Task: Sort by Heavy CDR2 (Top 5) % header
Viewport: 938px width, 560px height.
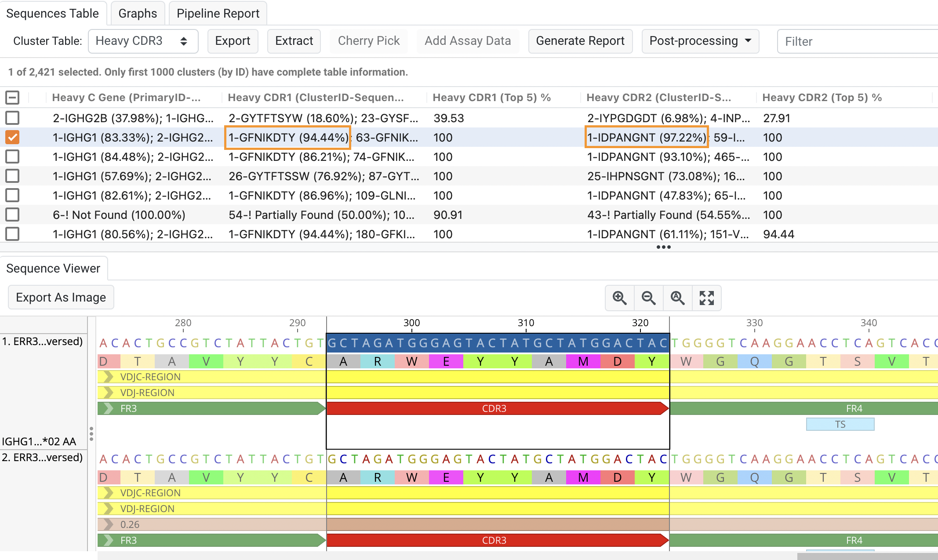Action: pos(822,97)
